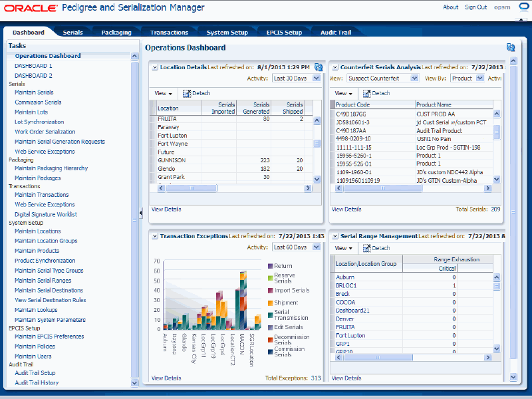The image size is (532, 399).
Task: Click dashboard main scroll down arrow
Action: [x=513, y=376]
